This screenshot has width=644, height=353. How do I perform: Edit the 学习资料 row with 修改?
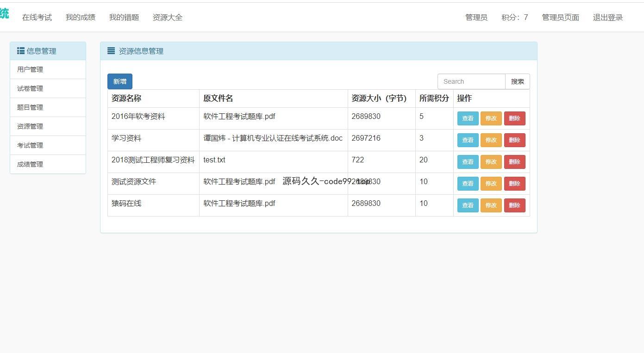point(491,140)
